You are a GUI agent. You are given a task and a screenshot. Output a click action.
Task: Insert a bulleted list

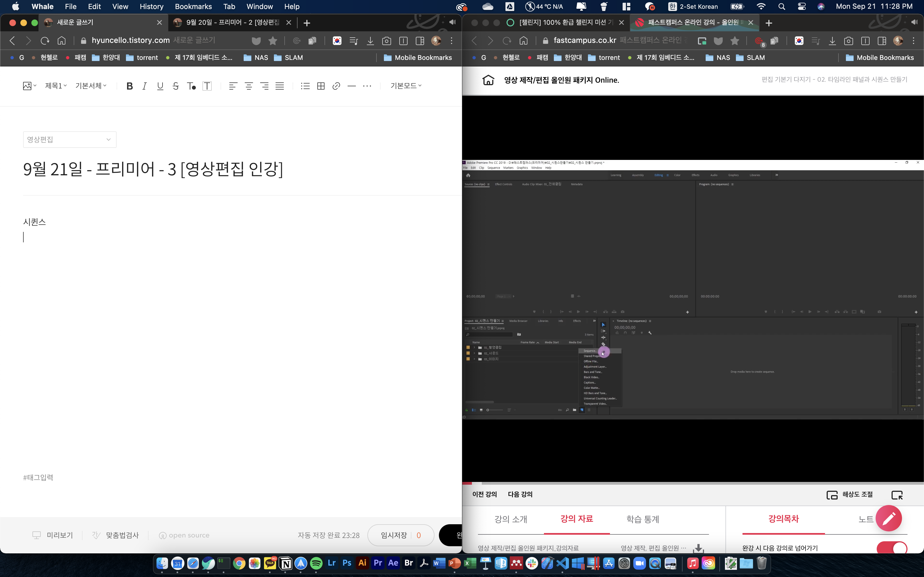[x=305, y=86]
